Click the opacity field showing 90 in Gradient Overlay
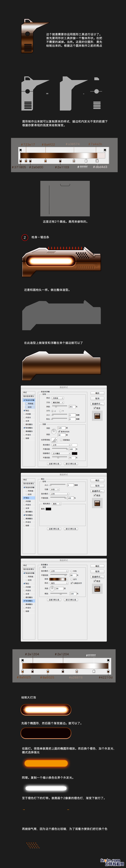126x868 pixels. click(x=73, y=575)
